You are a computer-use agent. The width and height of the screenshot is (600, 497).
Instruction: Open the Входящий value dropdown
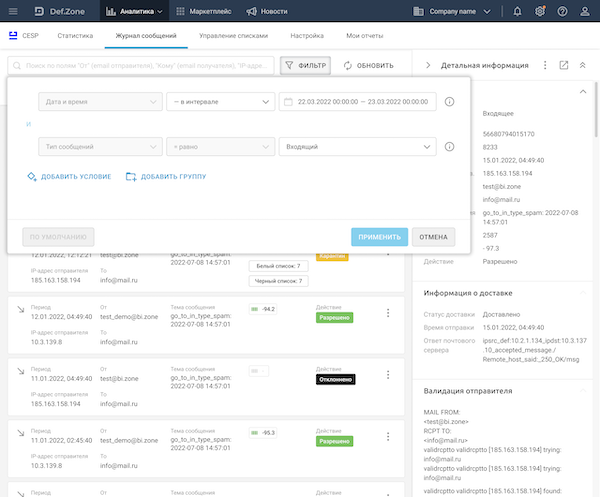pos(357,147)
